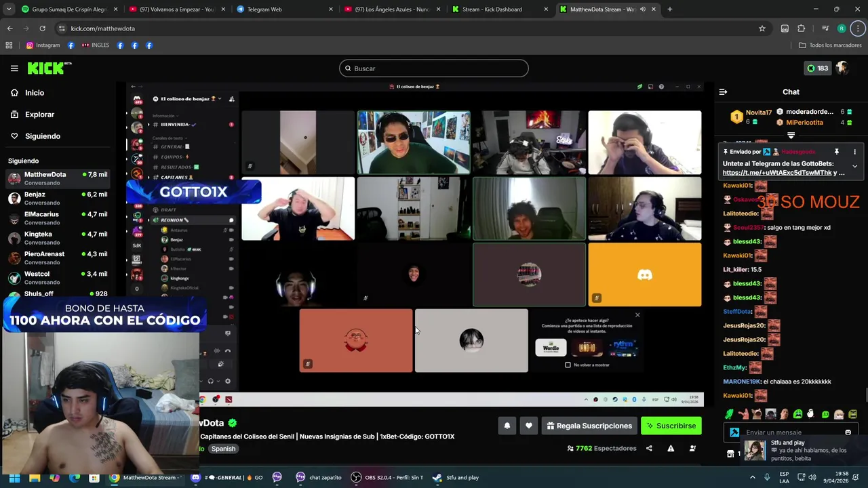The height and width of the screenshot is (488, 868).
Task: Toggle the follow heart button
Action: 529,426
